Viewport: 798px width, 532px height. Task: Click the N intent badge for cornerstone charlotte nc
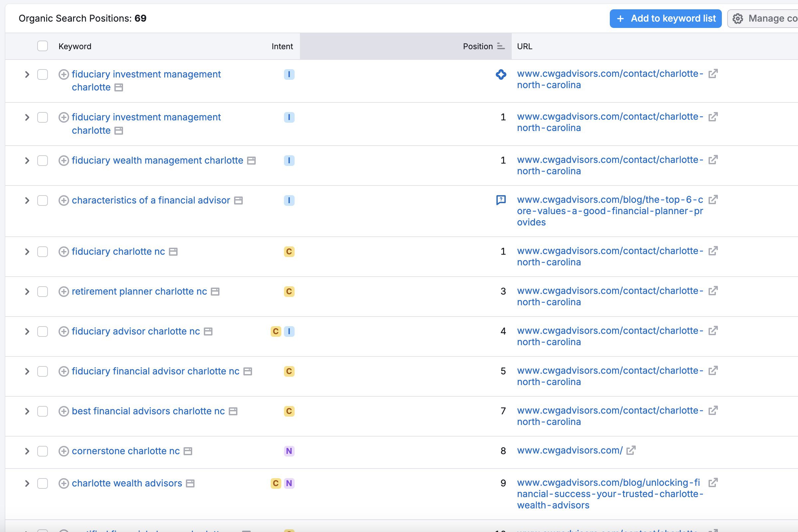click(x=289, y=451)
